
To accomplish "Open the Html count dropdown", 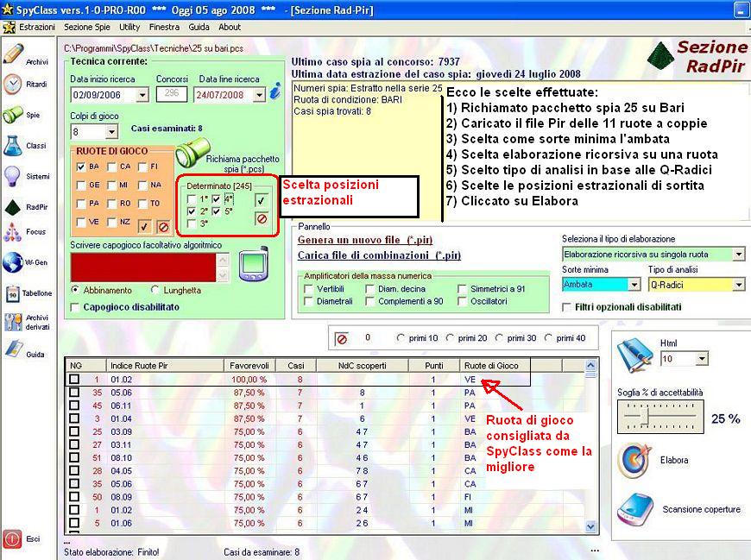I will click(x=702, y=358).
